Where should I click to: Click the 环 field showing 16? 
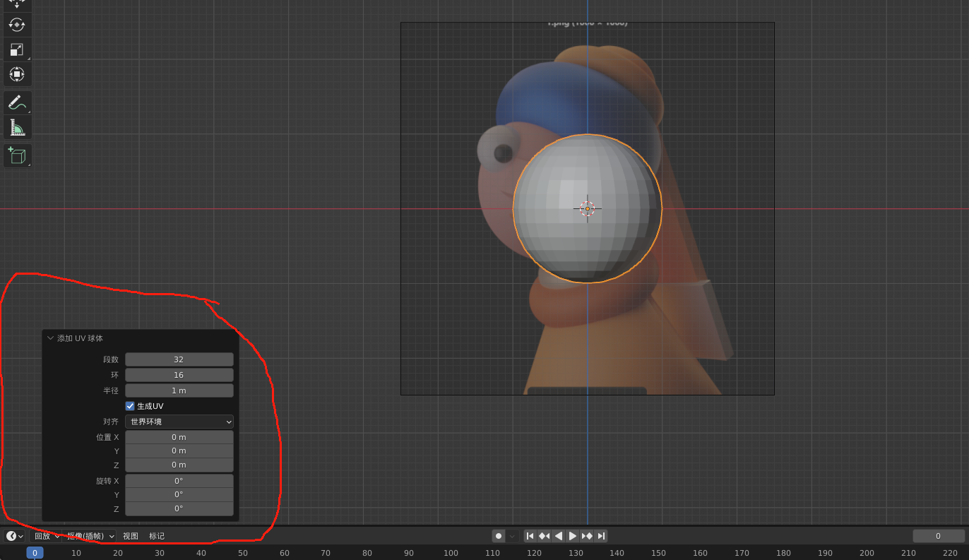coord(179,375)
